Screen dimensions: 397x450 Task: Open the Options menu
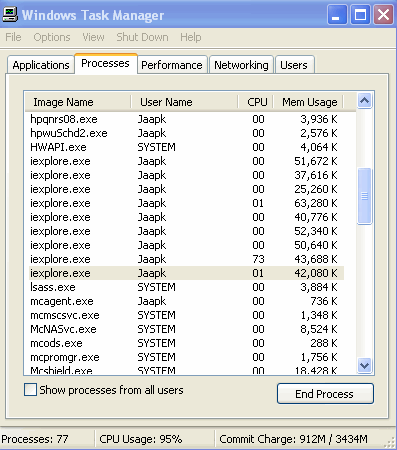point(52,37)
